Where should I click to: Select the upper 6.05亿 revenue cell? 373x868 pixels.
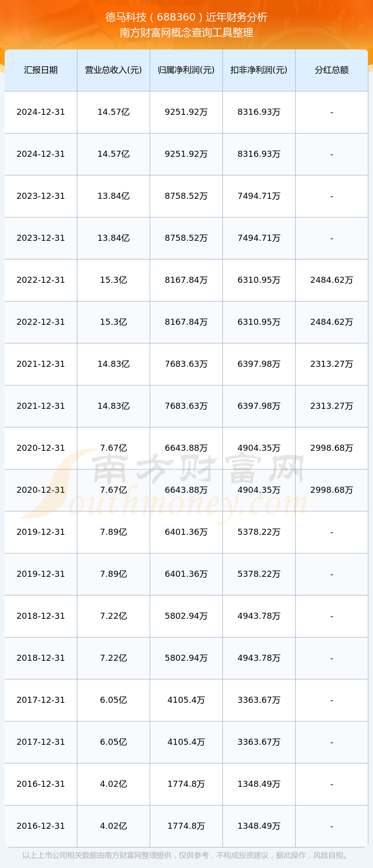point(113,700)
